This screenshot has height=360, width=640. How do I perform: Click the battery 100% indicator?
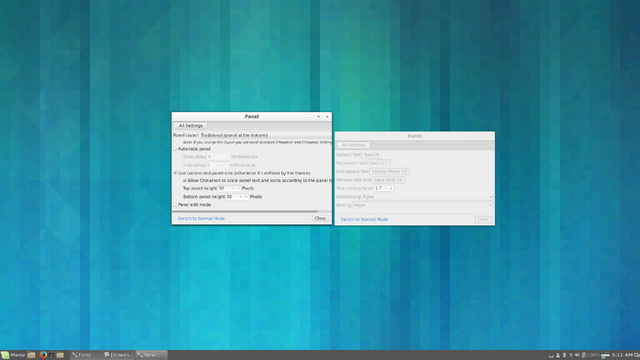pyautogui.click(x=591, y=355)
